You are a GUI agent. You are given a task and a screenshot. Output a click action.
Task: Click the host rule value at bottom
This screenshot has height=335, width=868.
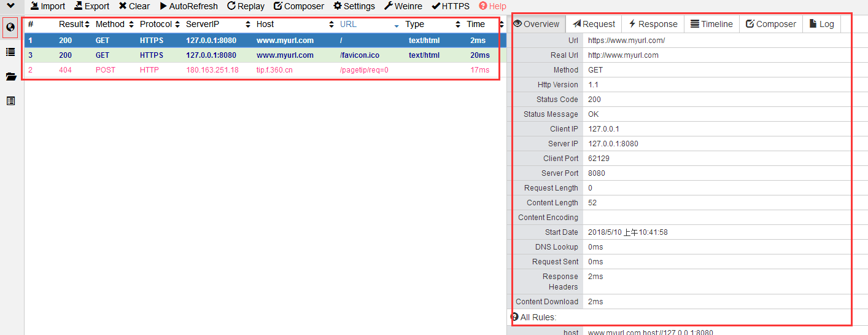pos(650,333)
